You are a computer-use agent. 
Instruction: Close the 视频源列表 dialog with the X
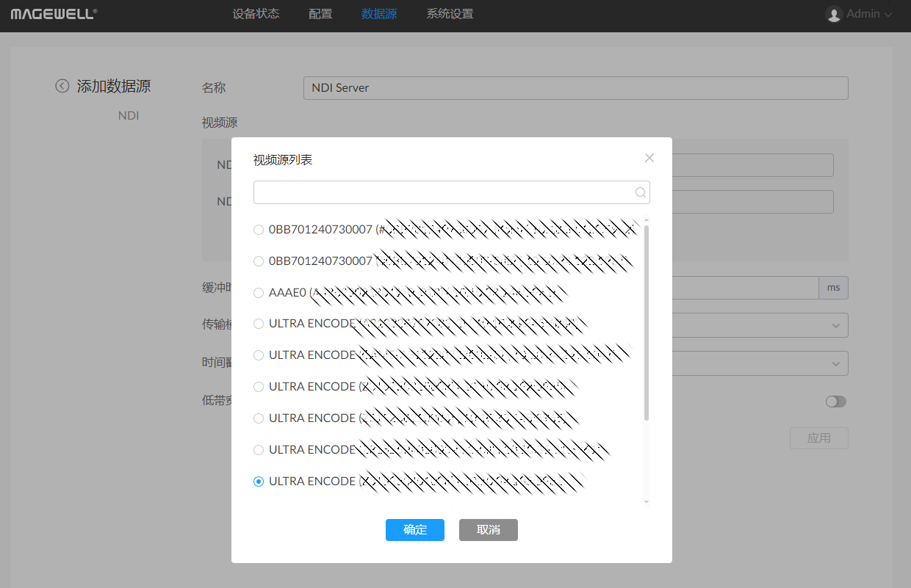649,158
